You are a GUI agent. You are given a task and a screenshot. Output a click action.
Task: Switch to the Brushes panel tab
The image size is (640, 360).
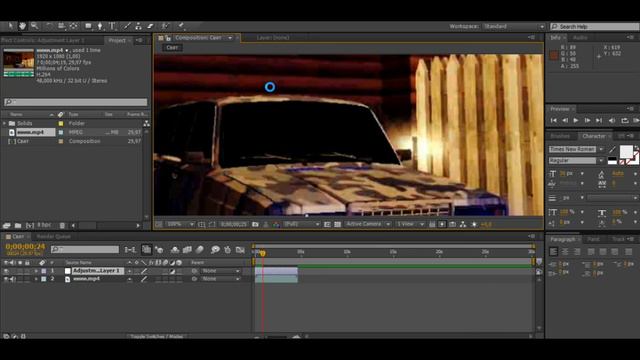click(x=560, y=136)
